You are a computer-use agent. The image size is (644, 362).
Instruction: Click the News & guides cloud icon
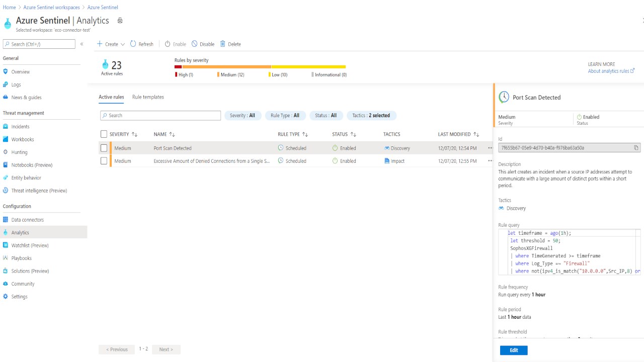(6, 98)
